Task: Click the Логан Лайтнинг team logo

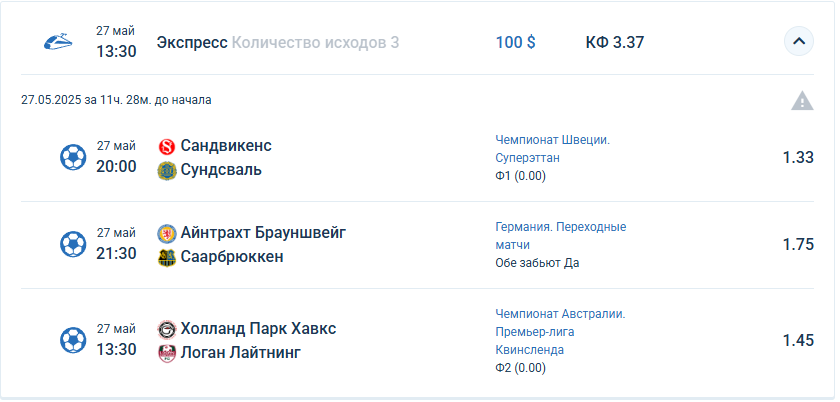Action: click(x=167, y=354)
